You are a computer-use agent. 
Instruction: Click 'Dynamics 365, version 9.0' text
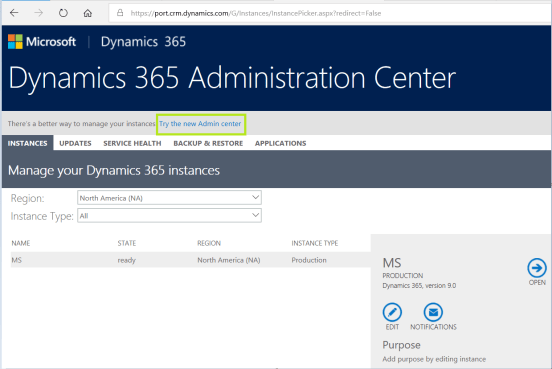pos(419,285)
